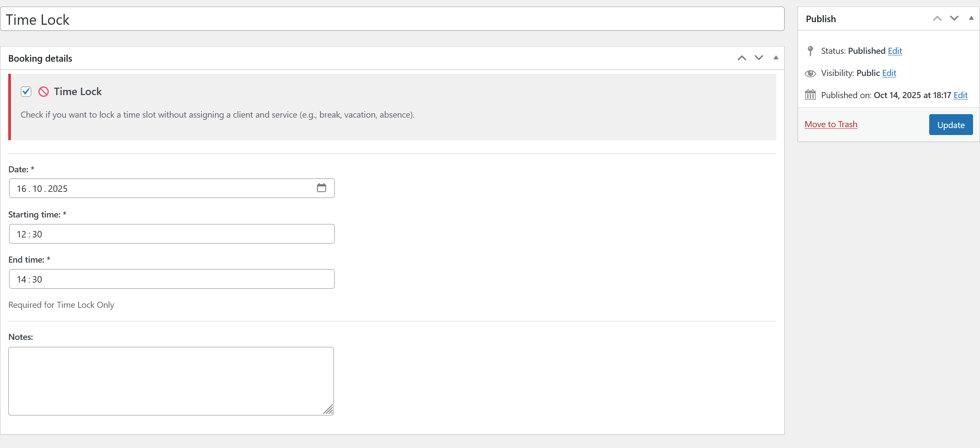
Task: Click the End time field
Action: pos(172,279)
